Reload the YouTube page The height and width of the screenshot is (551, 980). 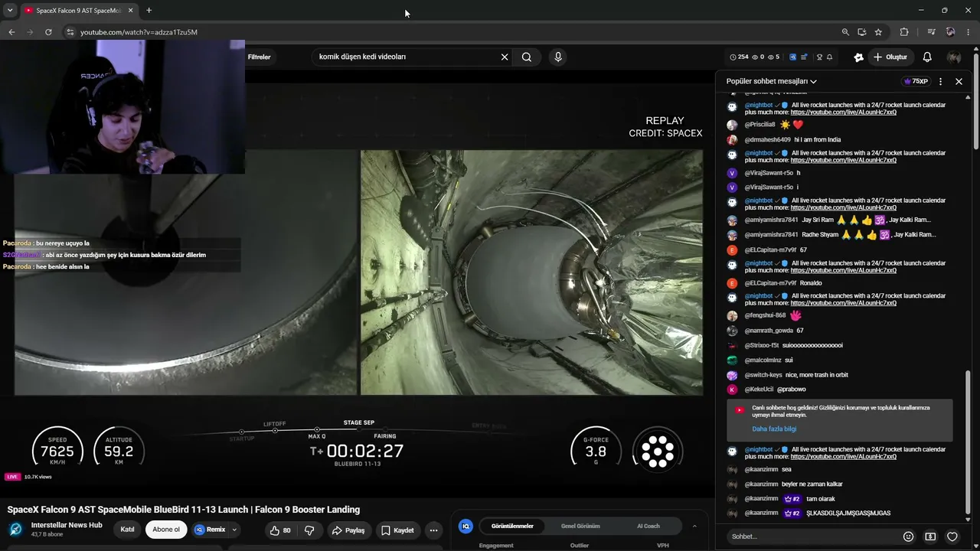pos(48,32)
